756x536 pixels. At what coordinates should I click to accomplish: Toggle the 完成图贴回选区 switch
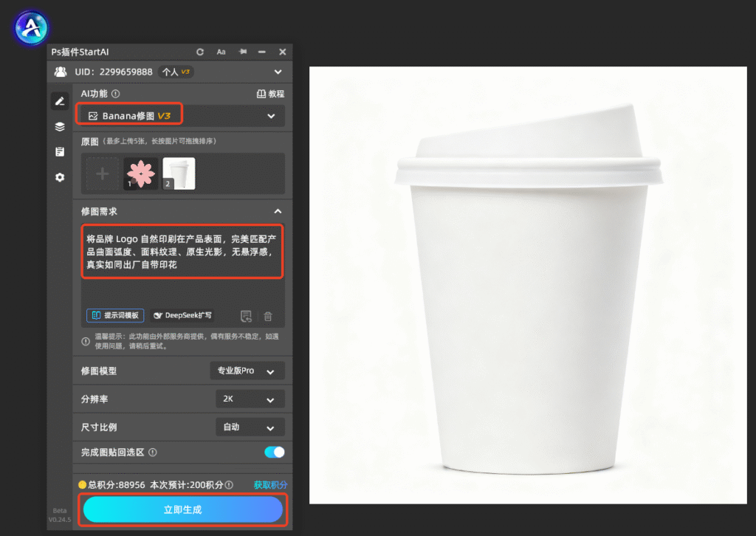click(275, 452)
